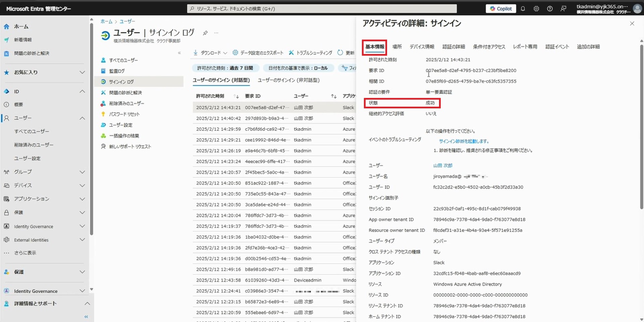This screenshot has width=644, height=322.
Task: Expand お気に入り section
Action: 82,72
